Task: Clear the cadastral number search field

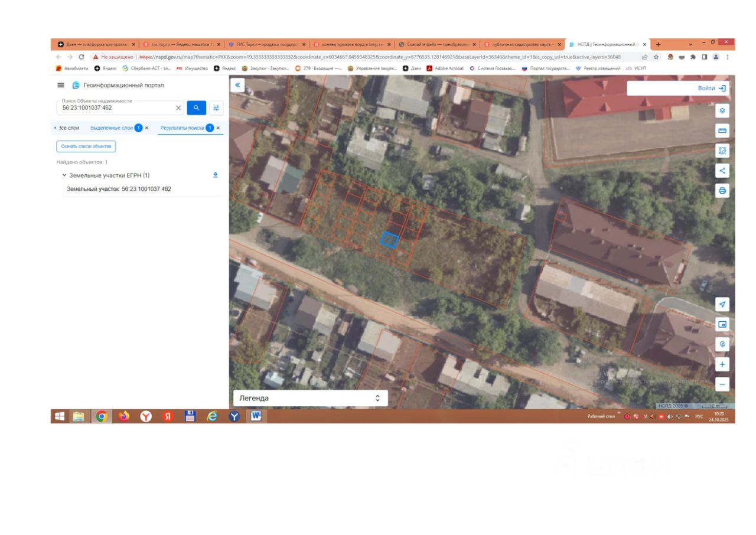Action: (178, 108)
